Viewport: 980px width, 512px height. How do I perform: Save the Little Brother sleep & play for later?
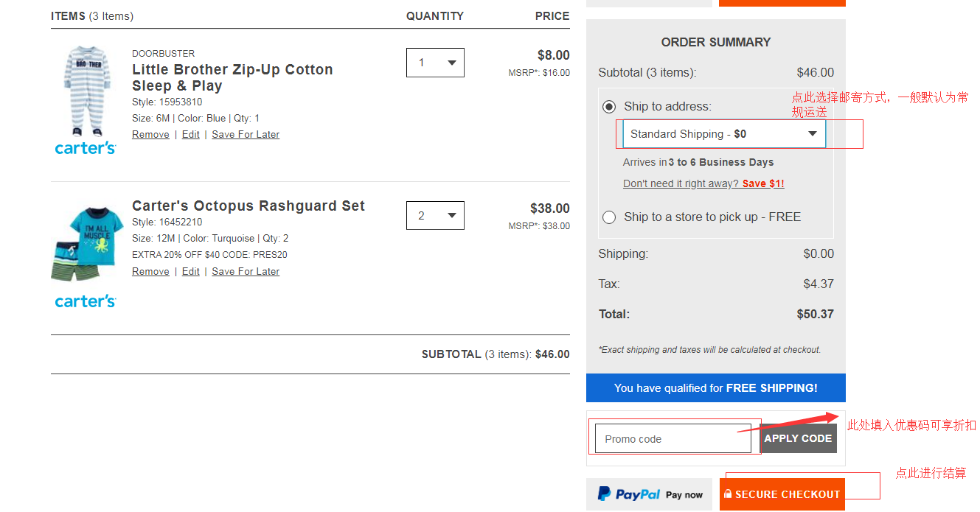[246, 135]
